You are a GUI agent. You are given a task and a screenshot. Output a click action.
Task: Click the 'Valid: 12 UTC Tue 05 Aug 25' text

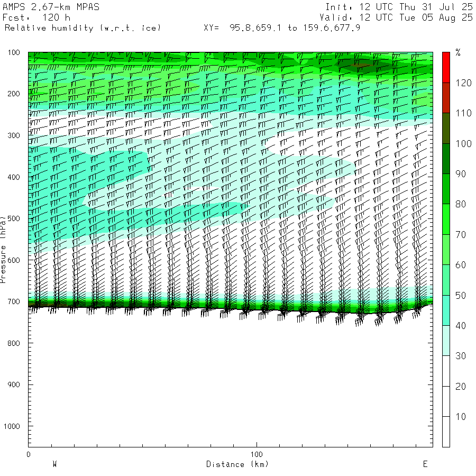coord(396,17)
